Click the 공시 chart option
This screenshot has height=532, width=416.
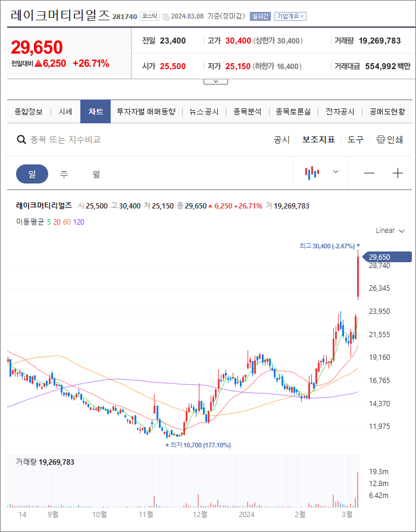pyautogui.click(x=281, y=139)
